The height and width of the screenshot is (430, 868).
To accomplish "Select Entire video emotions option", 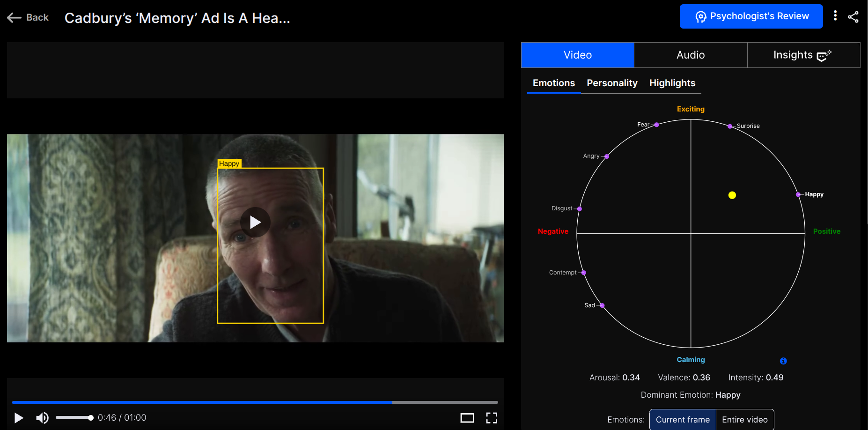I will click(x=744, y=420).
